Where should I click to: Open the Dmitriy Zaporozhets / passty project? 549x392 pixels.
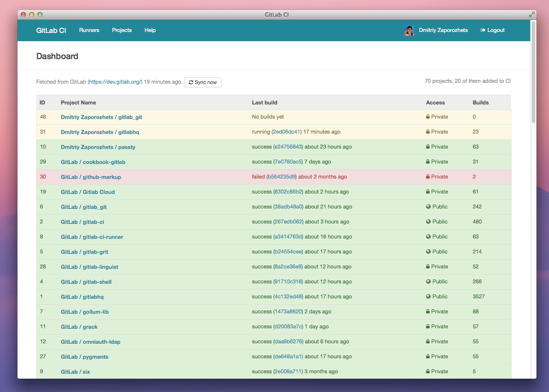click(x=98, y=147)
